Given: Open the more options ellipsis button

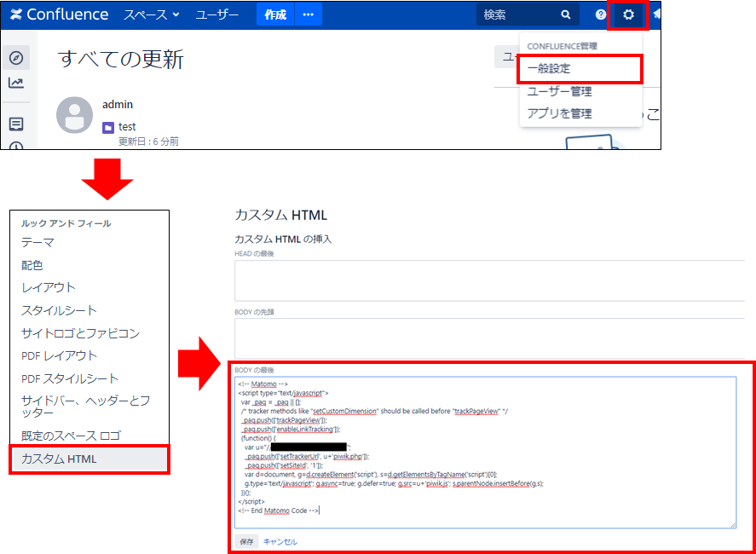Looking at the screenshot, I should tap(309, 14).
